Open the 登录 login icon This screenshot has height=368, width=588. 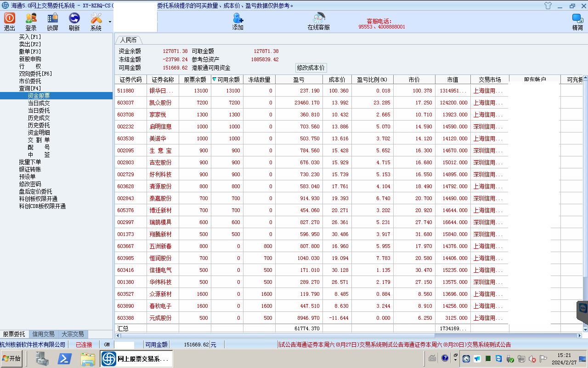click(x=31, y=18)
